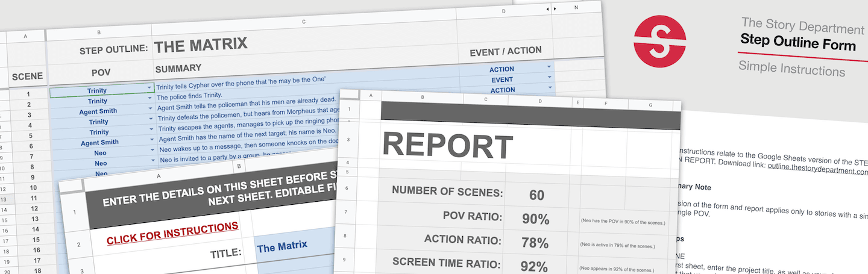Click 'POV' column heading
This screenshot has width=868, height=274.
click(100, 73)
